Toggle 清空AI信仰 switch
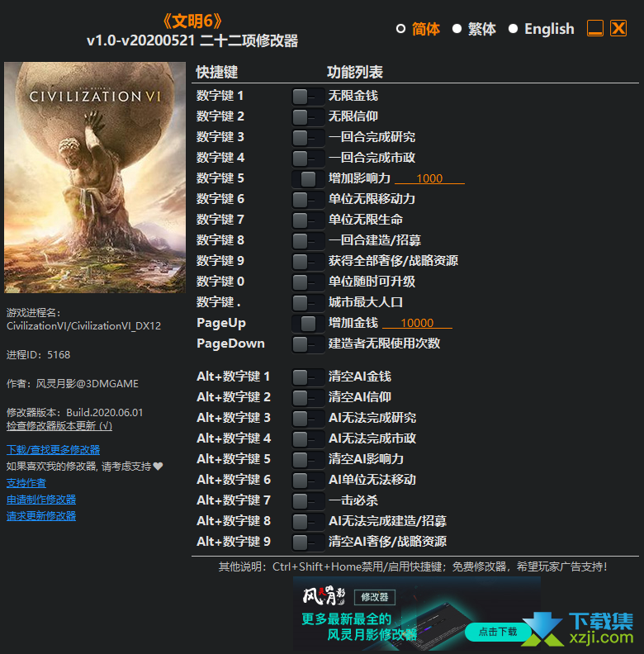Screen dimensions: 644x654 coord(308,397)
